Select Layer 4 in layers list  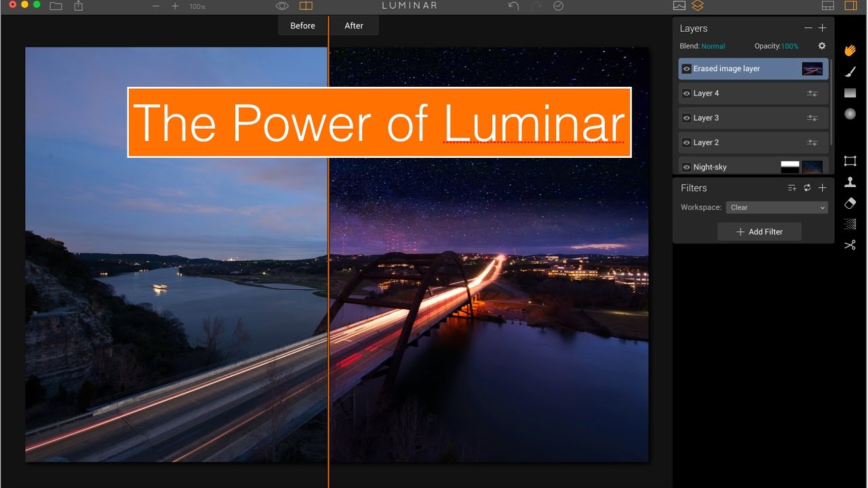[753, 94]
